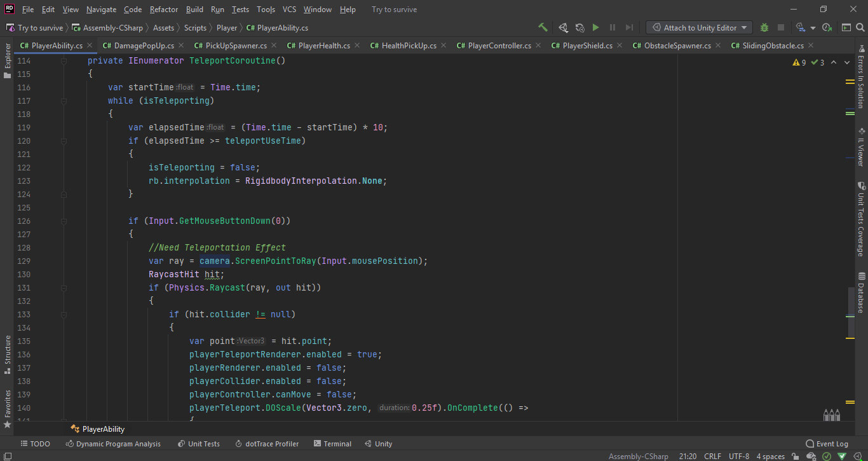Switch to the PlayerHealth.cs tab

[323, 46]
